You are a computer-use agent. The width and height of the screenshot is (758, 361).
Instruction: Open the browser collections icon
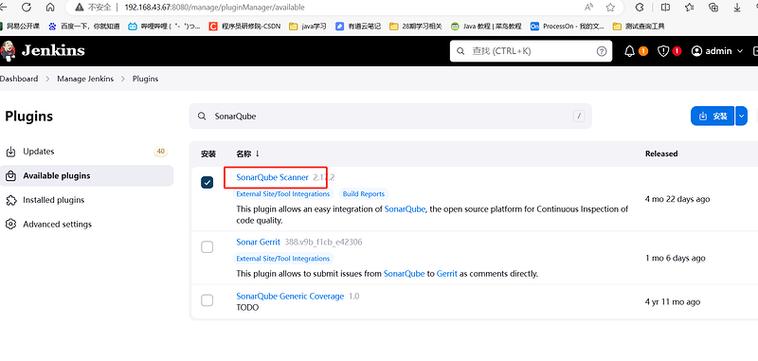(714, 7)
